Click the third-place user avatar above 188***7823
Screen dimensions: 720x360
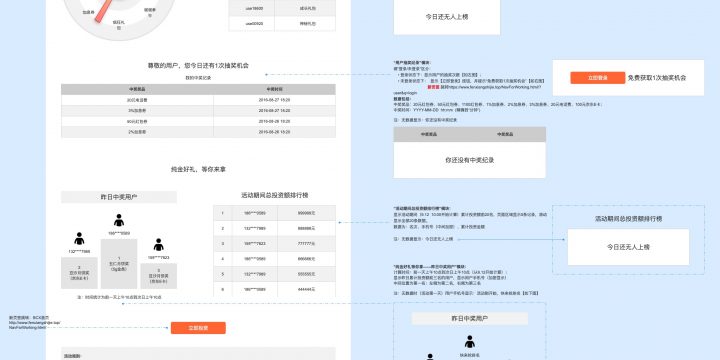click(158, 245)
